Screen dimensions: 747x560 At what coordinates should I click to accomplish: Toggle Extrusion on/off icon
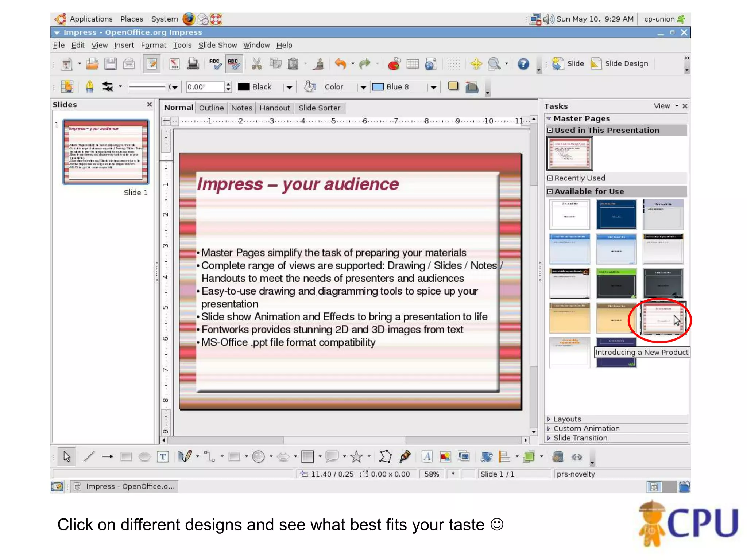pyautogui.click(x=558, y=456)
